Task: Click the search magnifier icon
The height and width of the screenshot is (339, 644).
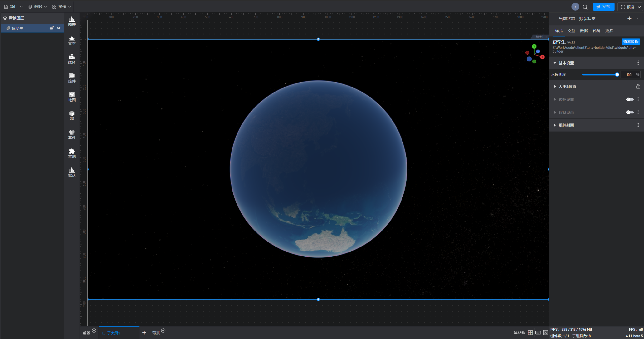Action: 585,7
